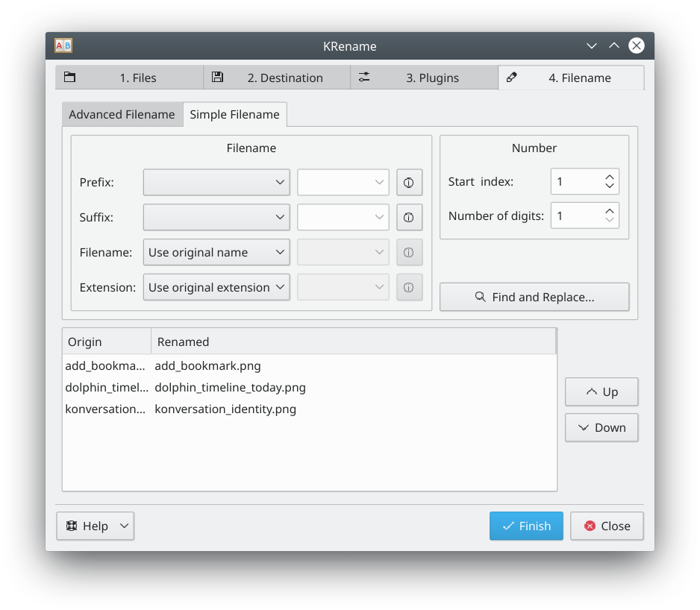Increase the Start index value
This screenshot has height=610, width=700.
(610, 177)
